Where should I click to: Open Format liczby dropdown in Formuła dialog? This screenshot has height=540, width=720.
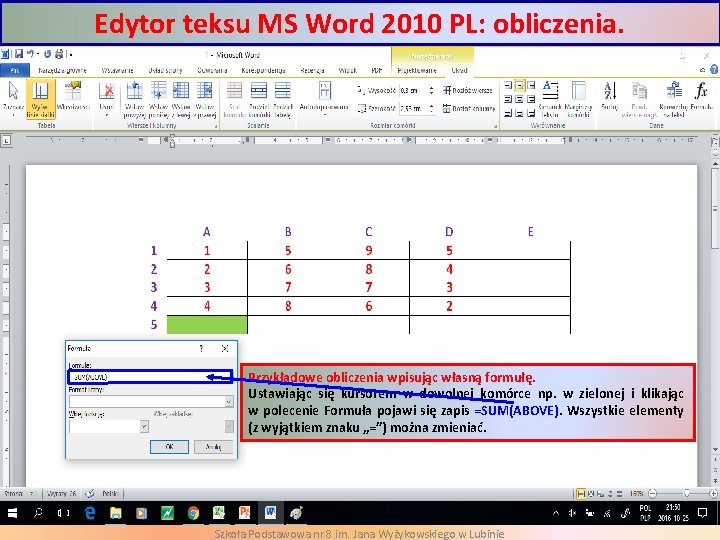coord(229,402)
